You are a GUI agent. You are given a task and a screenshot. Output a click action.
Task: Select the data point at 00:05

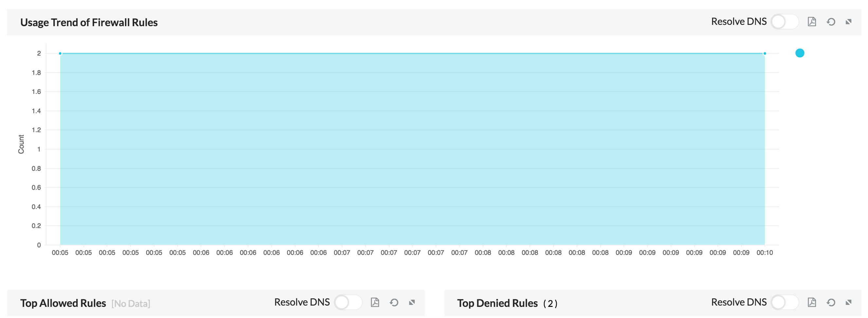(60, 53)
